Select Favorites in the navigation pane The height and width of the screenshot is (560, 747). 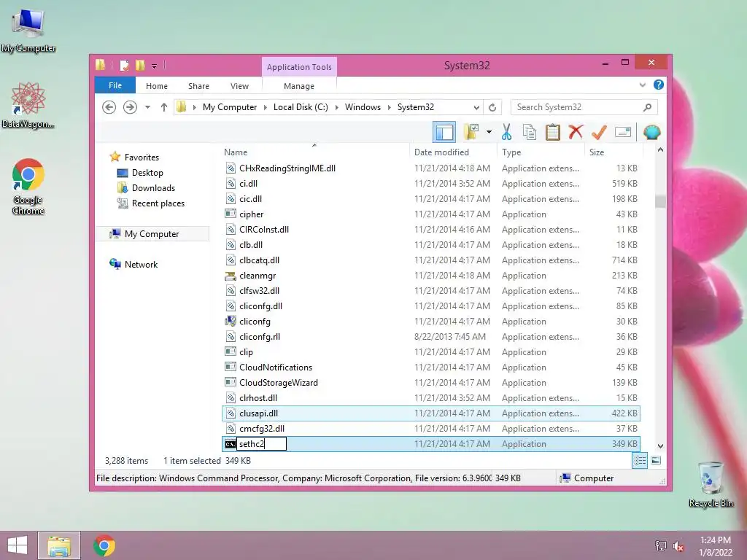(x=142, y=157)
